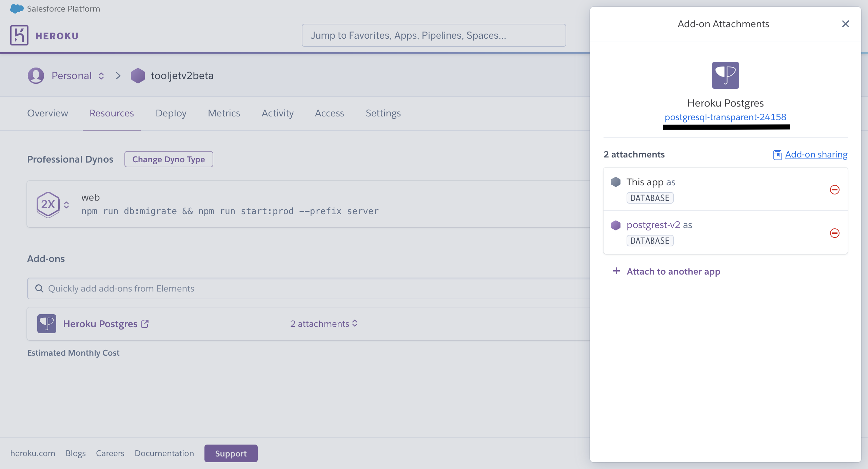Focus the add-ons Elements search field

point(305,288)
